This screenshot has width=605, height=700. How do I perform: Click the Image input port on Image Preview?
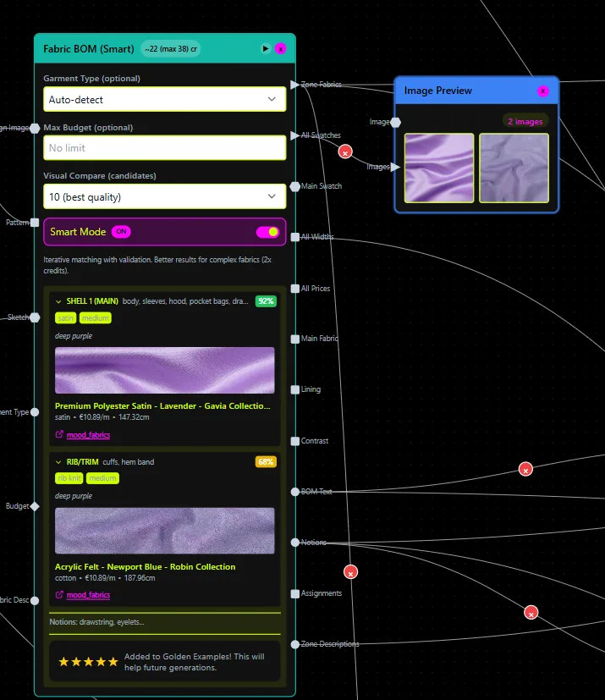(x=396, y=122)
